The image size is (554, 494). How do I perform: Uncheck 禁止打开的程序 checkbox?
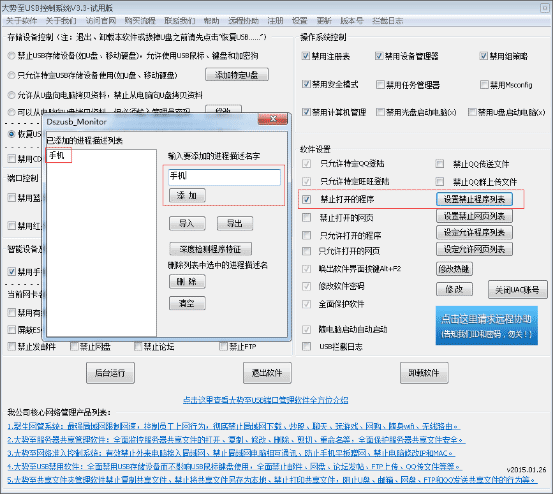coord(307,199)
